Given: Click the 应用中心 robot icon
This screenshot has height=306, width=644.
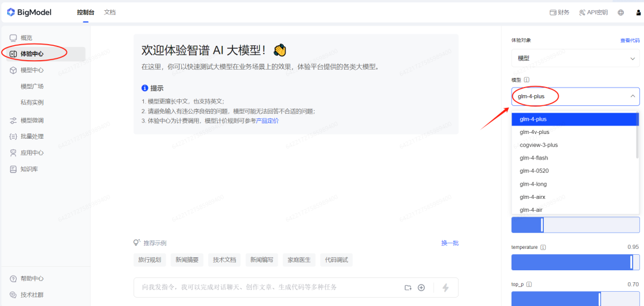Looking at the screenshot, I should [x=13, y=152].
